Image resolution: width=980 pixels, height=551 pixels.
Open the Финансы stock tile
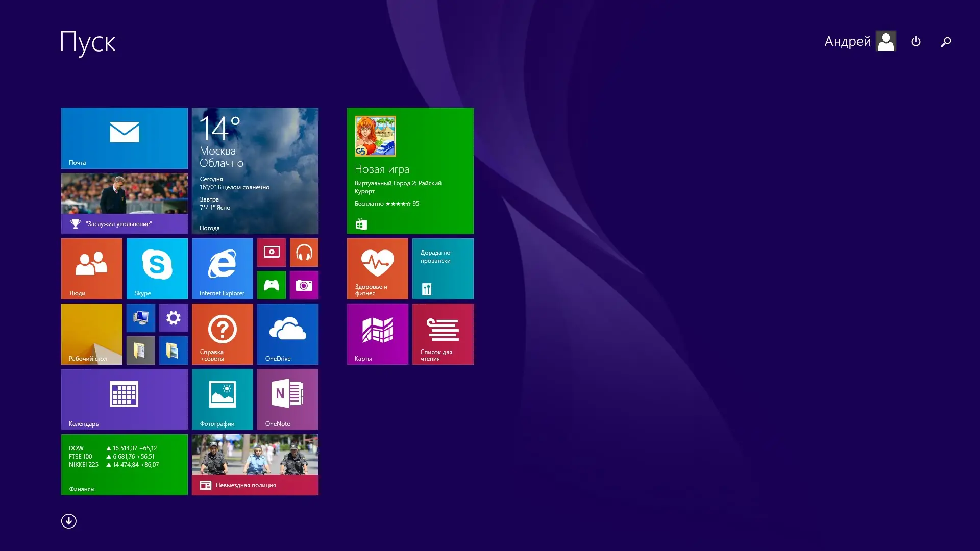pos(124,464)
